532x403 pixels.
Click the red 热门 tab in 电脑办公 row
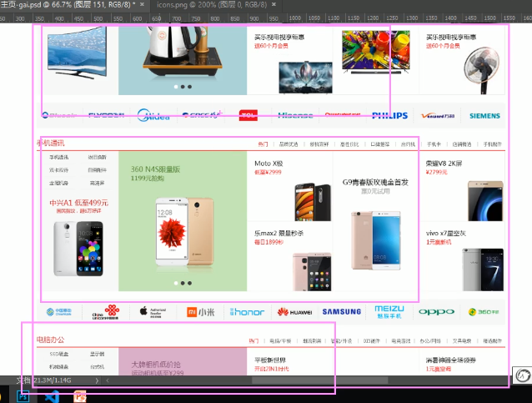pos(253,341)
